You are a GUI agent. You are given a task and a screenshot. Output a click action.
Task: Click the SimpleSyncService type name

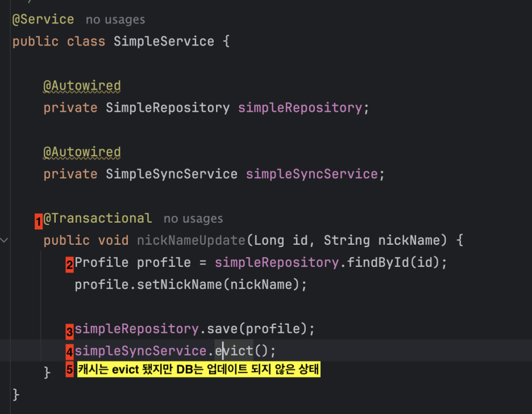click(x=172, y=174)
